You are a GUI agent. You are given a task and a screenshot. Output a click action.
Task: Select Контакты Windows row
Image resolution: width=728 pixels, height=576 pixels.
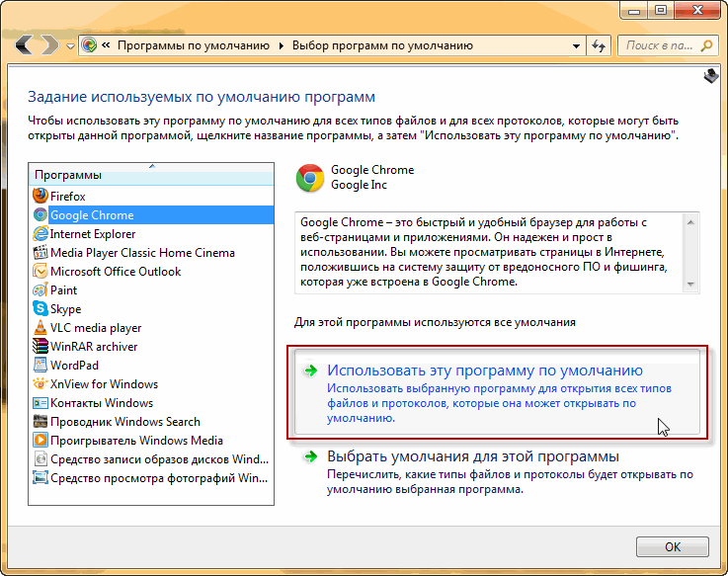click(151, 403)
